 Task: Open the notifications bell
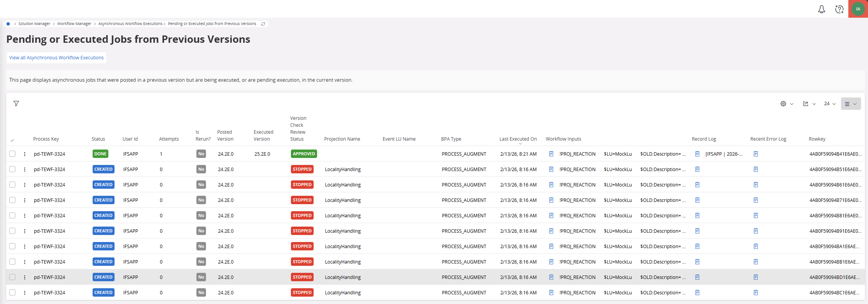click(x=822, y=9)
